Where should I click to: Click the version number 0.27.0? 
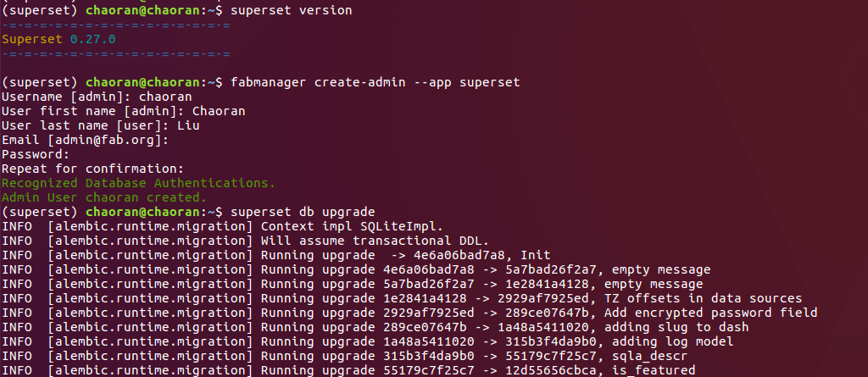(x=93, y=39)
